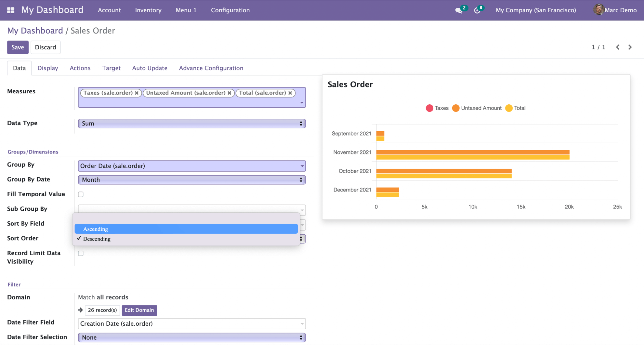644x345 pixels.
Task: Switch to the Auto Update tab
Action: [150, 68]
